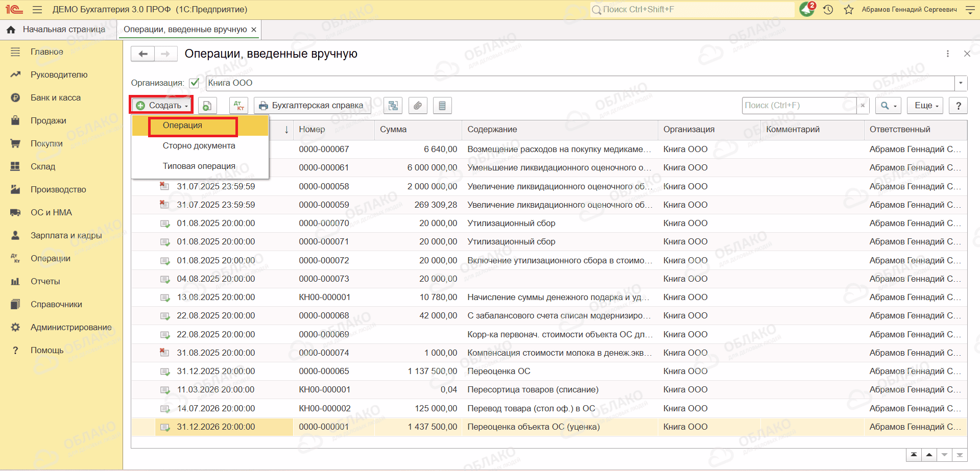Print Бухгалтерская справка

coord(312,106)
